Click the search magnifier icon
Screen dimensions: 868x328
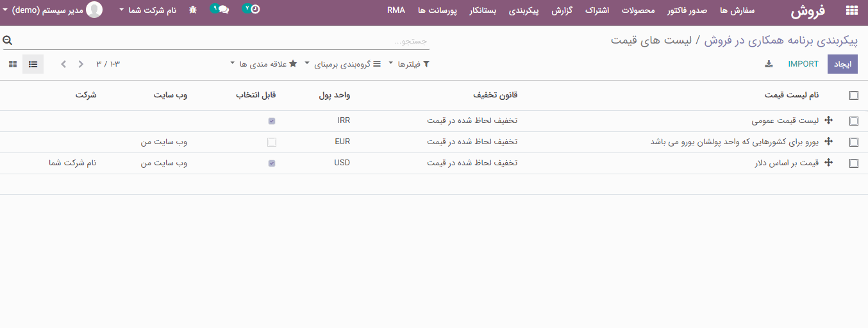pos(8,40)
